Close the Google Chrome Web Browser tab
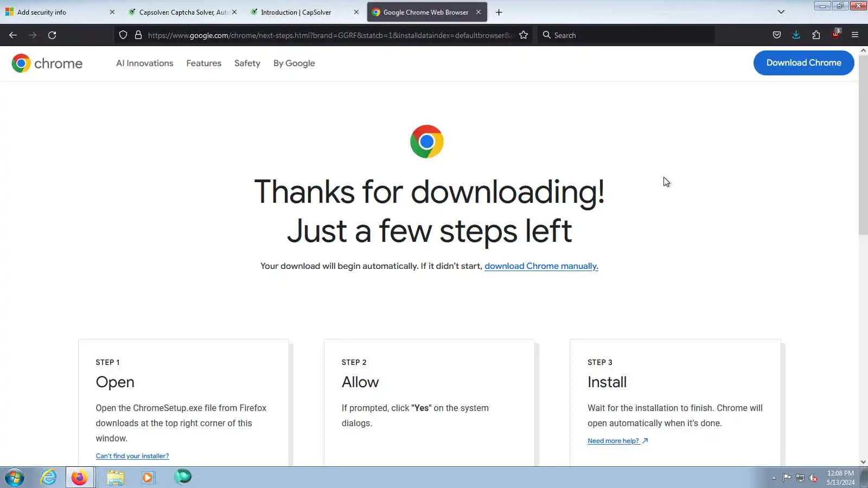Image resolution: width=868 pixels, height=488 pixels. coord(478,12)
